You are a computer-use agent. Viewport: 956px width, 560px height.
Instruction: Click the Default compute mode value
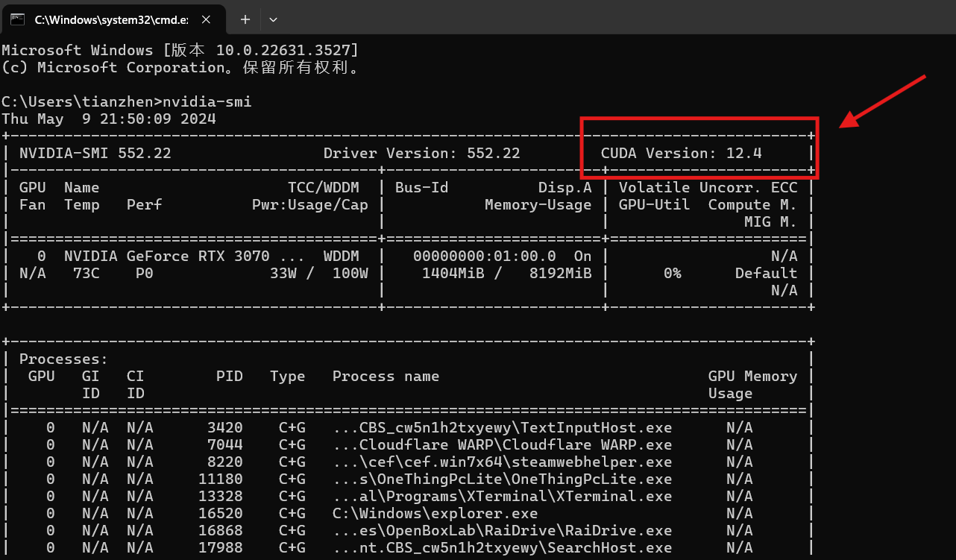point(767,274)
